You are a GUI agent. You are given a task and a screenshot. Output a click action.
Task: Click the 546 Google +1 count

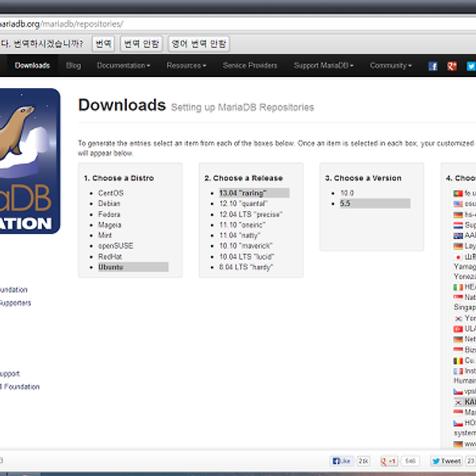(x=410, y=461)
